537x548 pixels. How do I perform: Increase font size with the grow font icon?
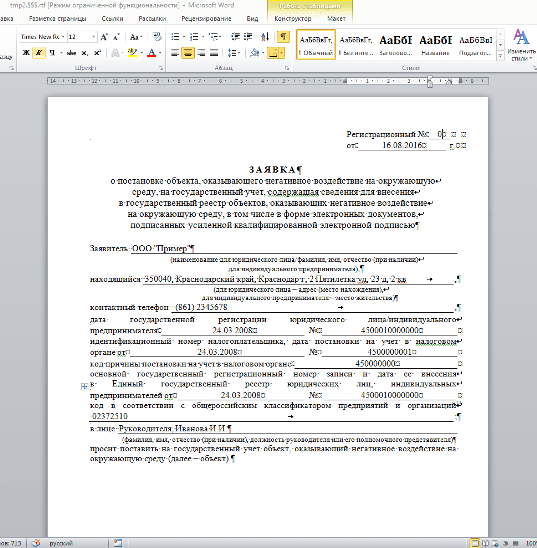tap(104, 37)
